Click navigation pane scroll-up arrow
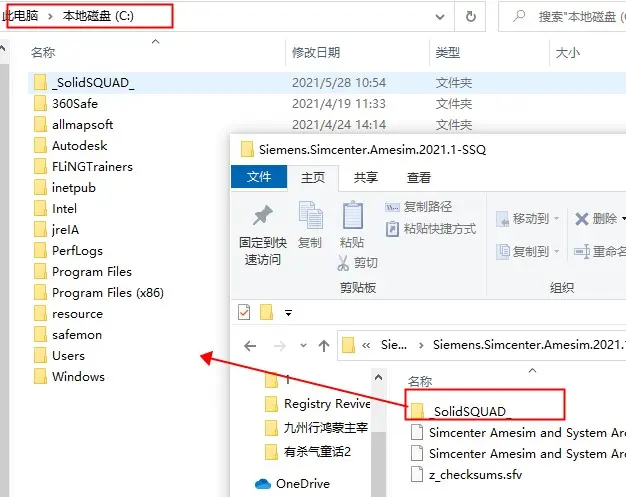Viewport: 626px width, 497px height. click(378, 377)
